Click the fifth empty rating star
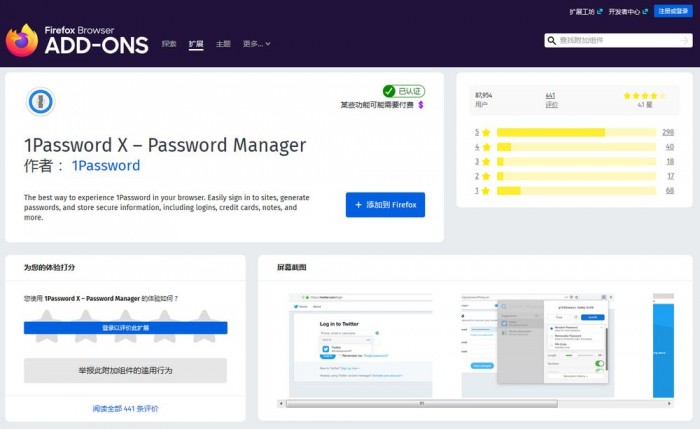Screen dimensions: 700x429 click(204, 327)
